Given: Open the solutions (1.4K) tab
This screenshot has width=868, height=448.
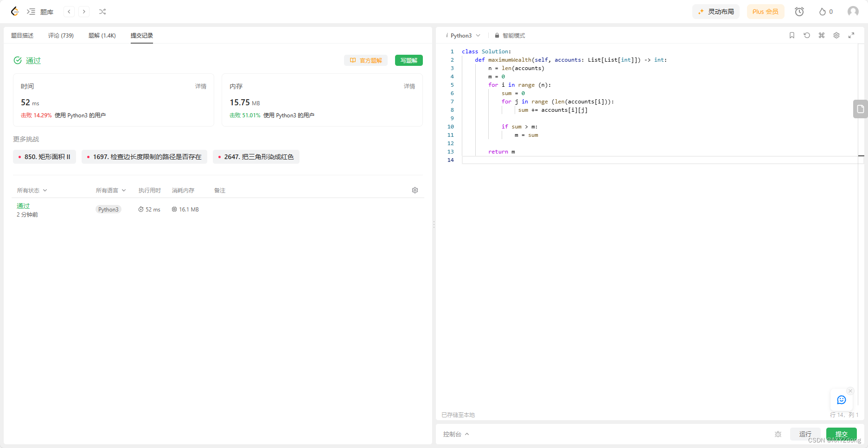Looking at the screenshot, I should (102, 35).
